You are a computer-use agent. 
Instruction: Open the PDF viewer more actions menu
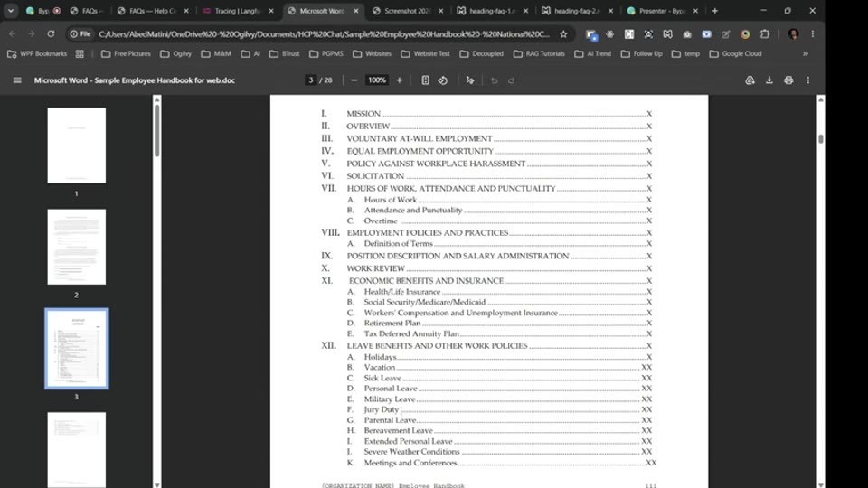tap(808, 80)
